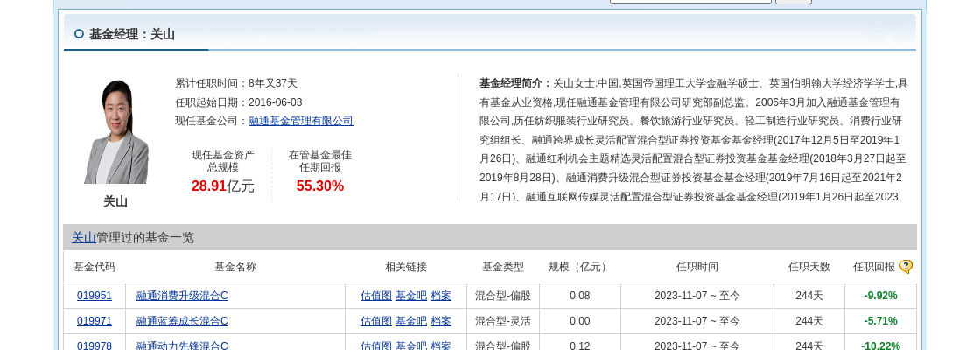Open 档案 for 融通蓝筹成长混合C
Viewport: 980px width, 350px height.
click(x=441, y=321)
